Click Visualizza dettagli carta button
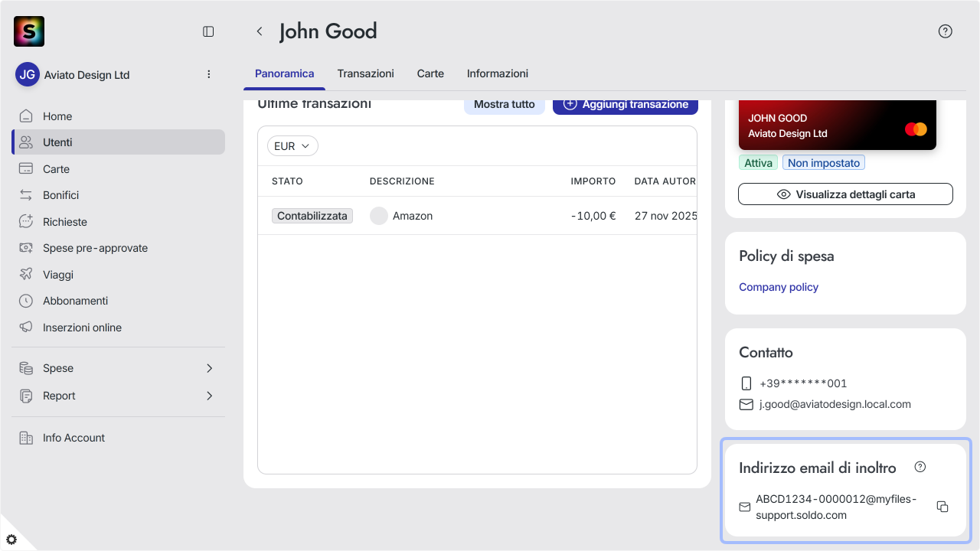The width and height of the screenshot is (980, 551). coord(845,194)
